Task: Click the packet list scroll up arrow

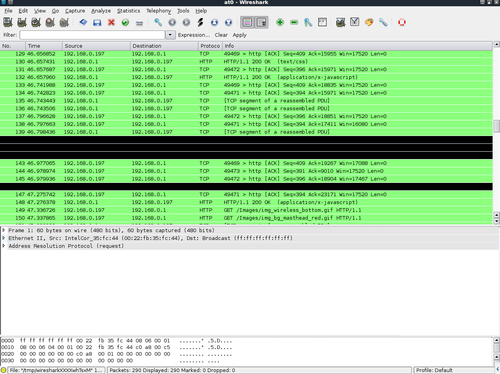Action: (x=496, y=44)
